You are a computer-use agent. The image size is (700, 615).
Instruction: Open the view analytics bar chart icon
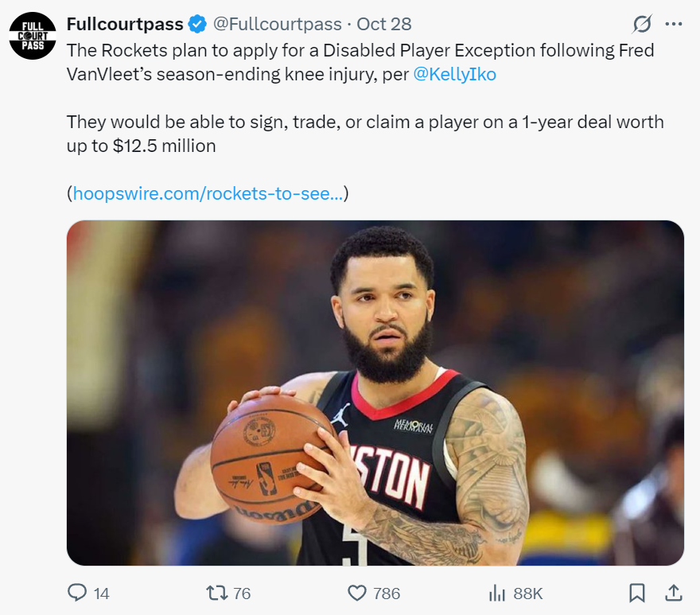click(497, 593)
